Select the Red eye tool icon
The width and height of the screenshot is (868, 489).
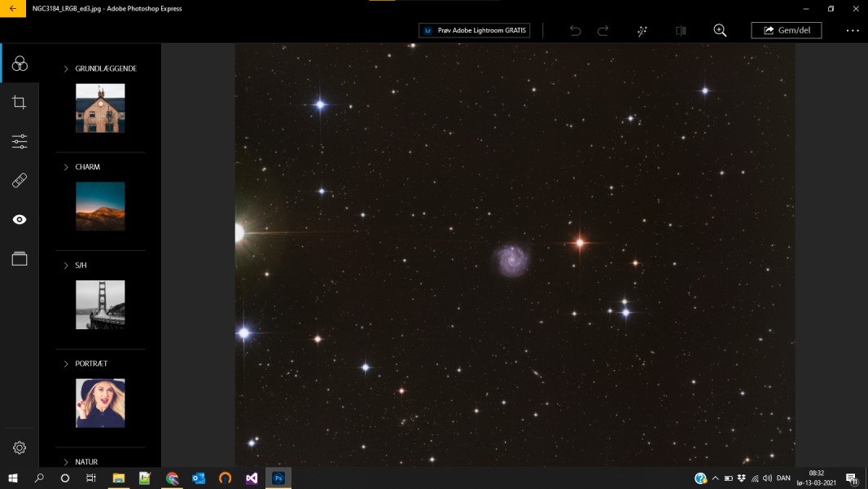[x=20, y=220]
